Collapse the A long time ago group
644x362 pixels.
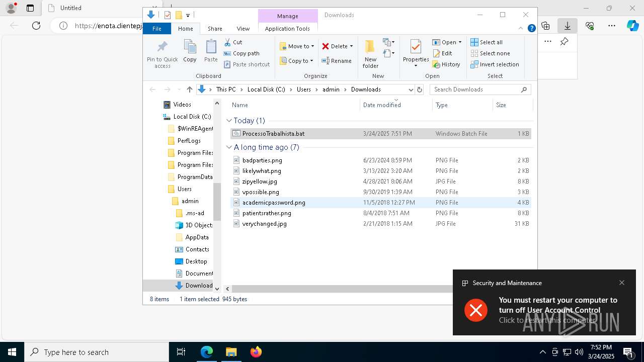229,147
